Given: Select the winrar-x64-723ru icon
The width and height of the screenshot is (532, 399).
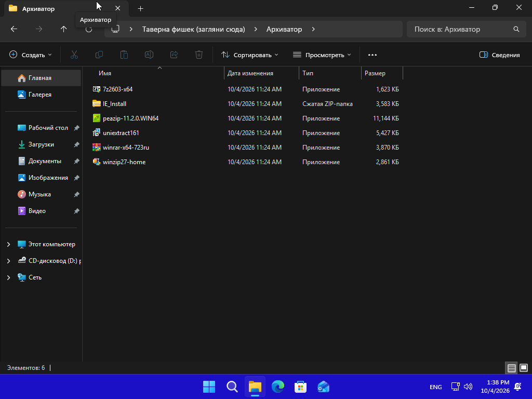Looking at the screenshot, I should pos(96,148).
